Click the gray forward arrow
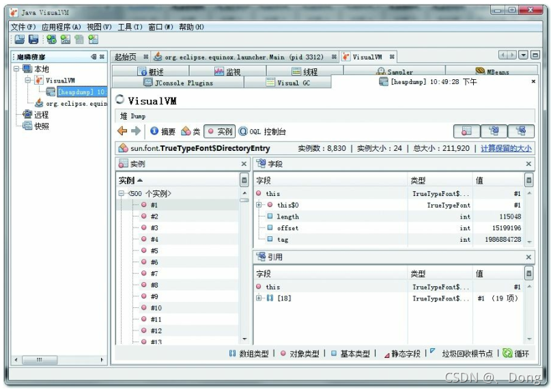 pos(136,131)
